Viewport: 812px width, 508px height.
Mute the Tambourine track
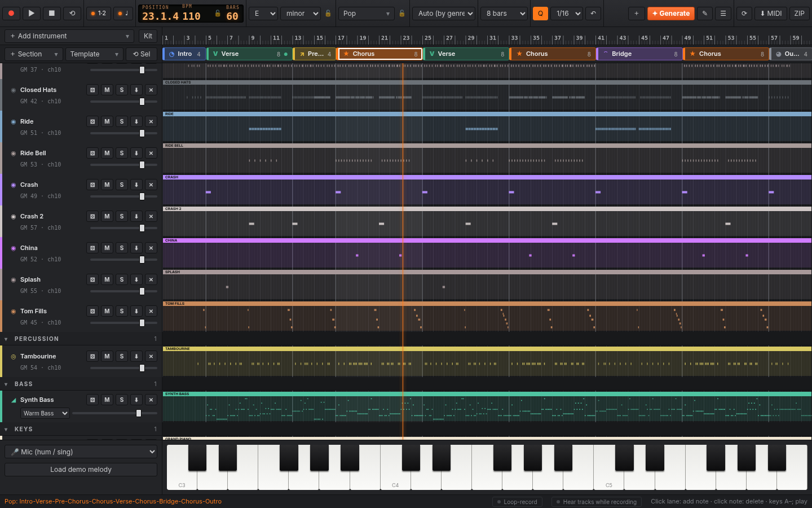(107, 356)
